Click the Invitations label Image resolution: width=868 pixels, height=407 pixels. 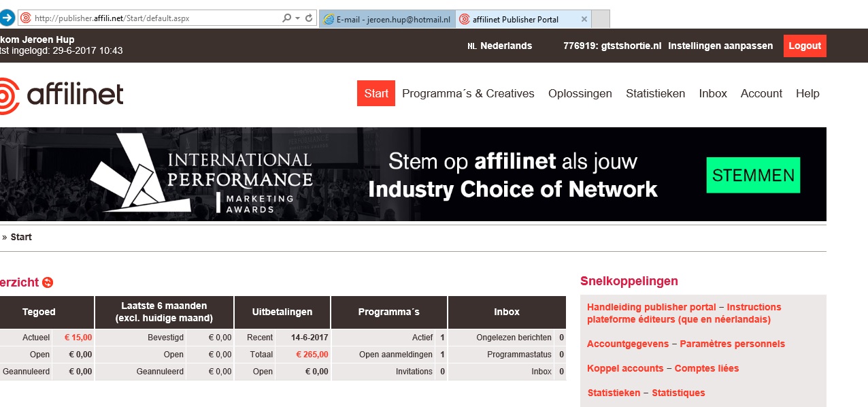[414, 372]
